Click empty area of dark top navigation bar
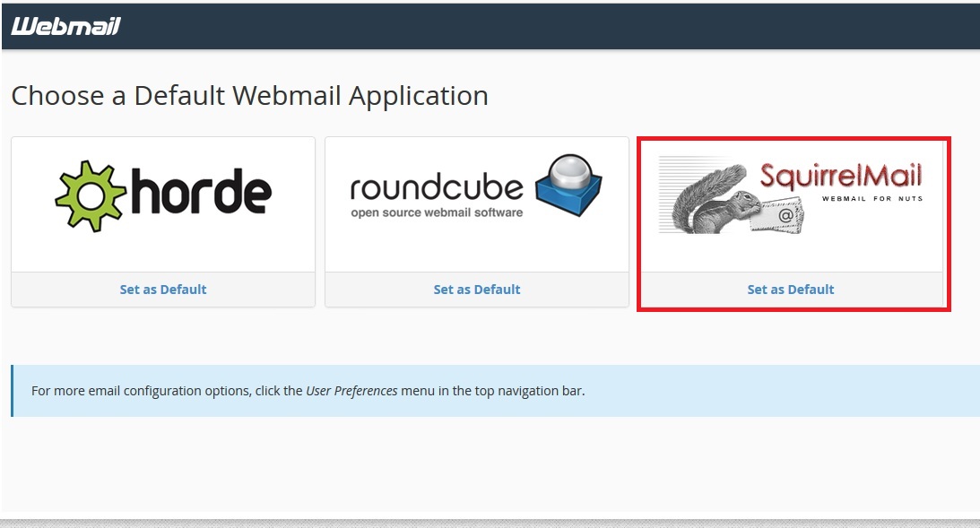Image resolution: width=980 pixels, height=528 pixels. 538,26
